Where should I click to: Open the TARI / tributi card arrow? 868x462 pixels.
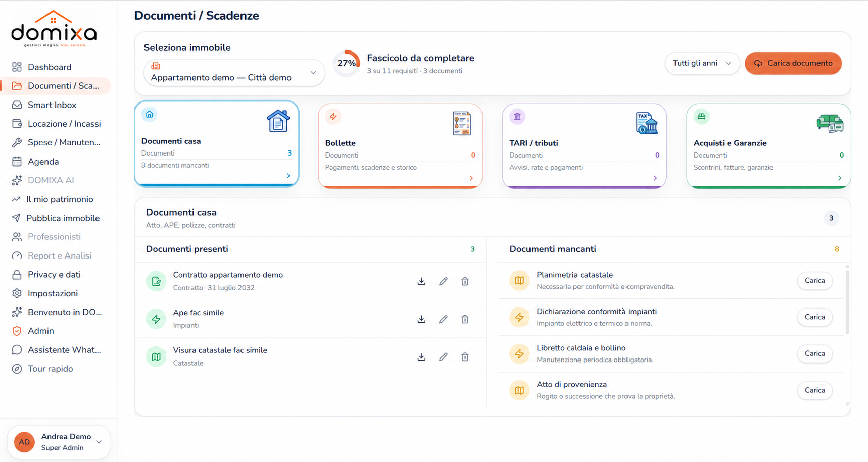coord(655,178)
